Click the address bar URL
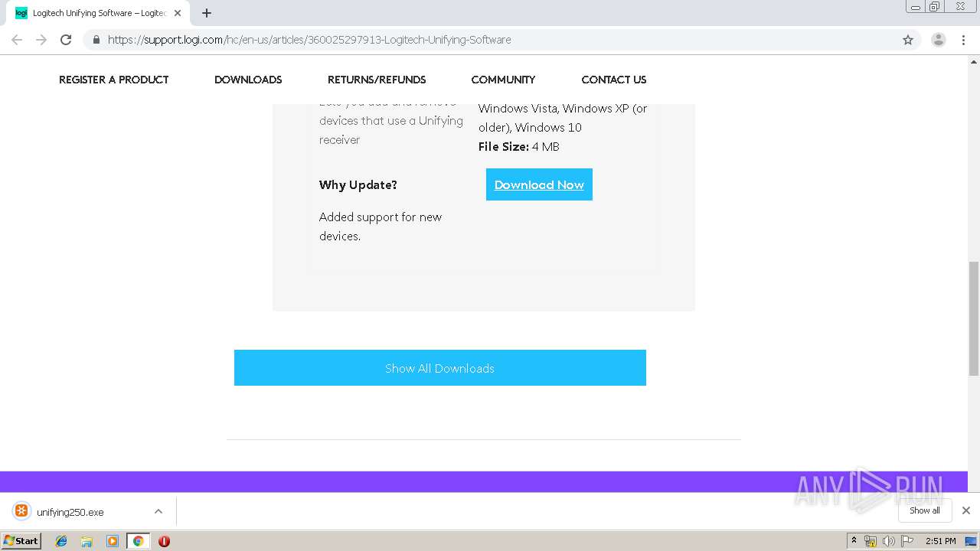Image resolution: width=980 pixels, height=551 pixels. 309,40
